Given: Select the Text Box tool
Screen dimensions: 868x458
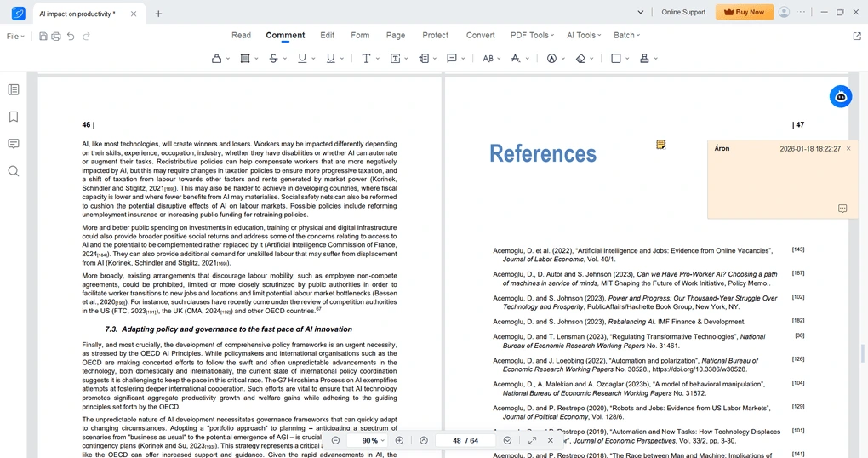Looking at the screenshot, I should [395, 58].
